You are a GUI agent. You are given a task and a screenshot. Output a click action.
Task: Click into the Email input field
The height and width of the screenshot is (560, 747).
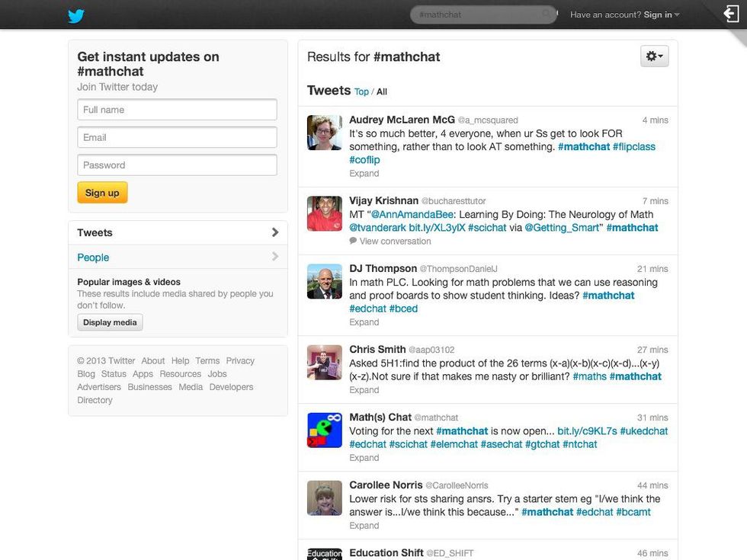coord(177,137)
